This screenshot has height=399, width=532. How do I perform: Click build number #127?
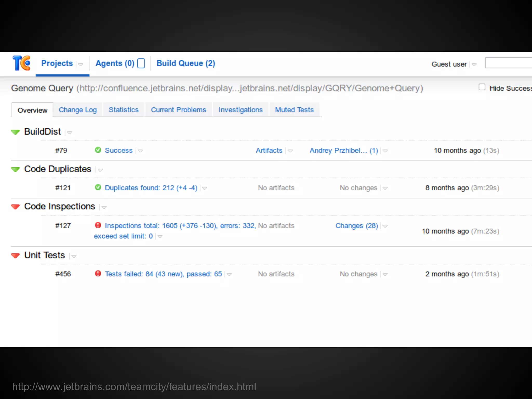coord(63,226)
